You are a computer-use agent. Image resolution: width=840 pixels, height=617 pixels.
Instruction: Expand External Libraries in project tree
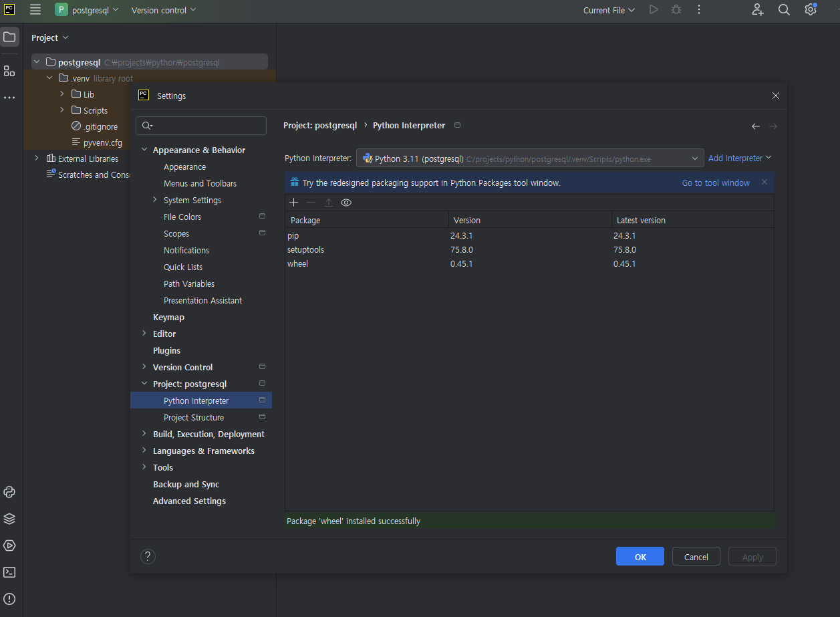pos(37,158)
